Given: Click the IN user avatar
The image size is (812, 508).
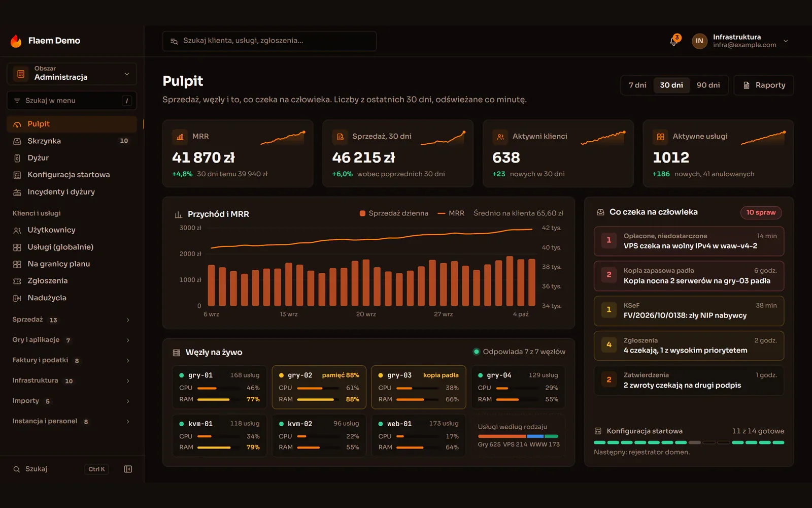Looking at the screenshot, I should pos(699,41).
